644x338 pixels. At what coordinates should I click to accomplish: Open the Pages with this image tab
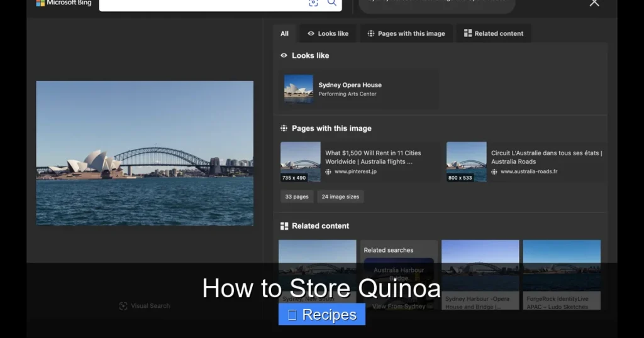406,34
